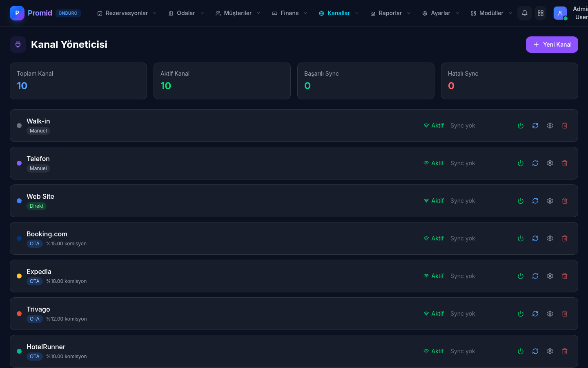The width and height of the screenshot is (588, 368).
Task: Click the plug icon beside Kanal Yöneticisi
Action: 18,45
